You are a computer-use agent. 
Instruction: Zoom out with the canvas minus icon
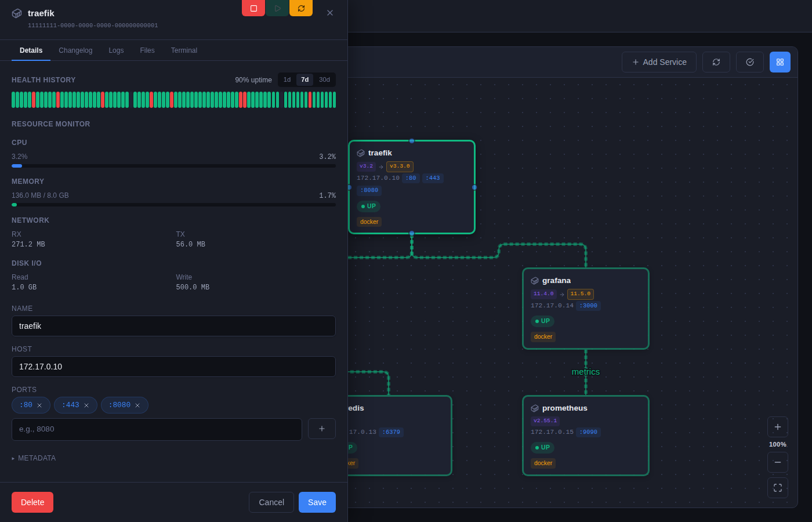778,462
